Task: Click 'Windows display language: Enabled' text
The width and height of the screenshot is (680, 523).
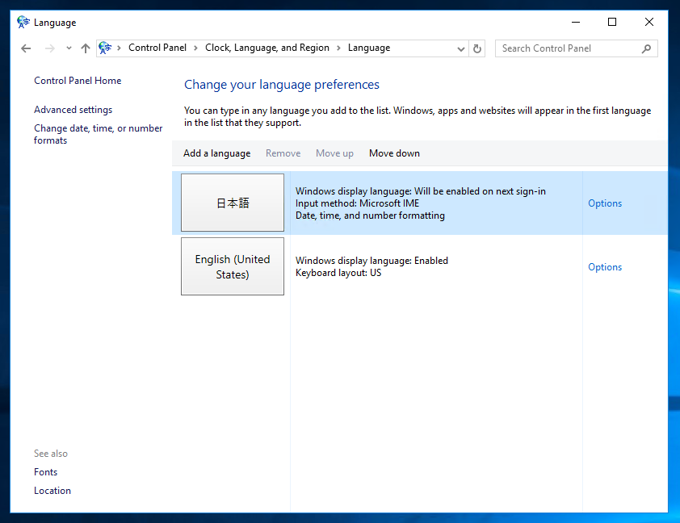Action: tap(372, 261)
